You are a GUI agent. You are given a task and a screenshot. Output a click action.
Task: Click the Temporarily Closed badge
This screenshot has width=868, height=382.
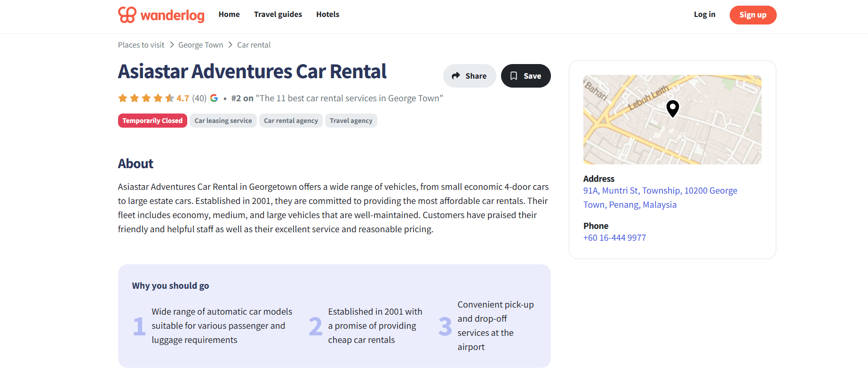click(x=152, y=121)
